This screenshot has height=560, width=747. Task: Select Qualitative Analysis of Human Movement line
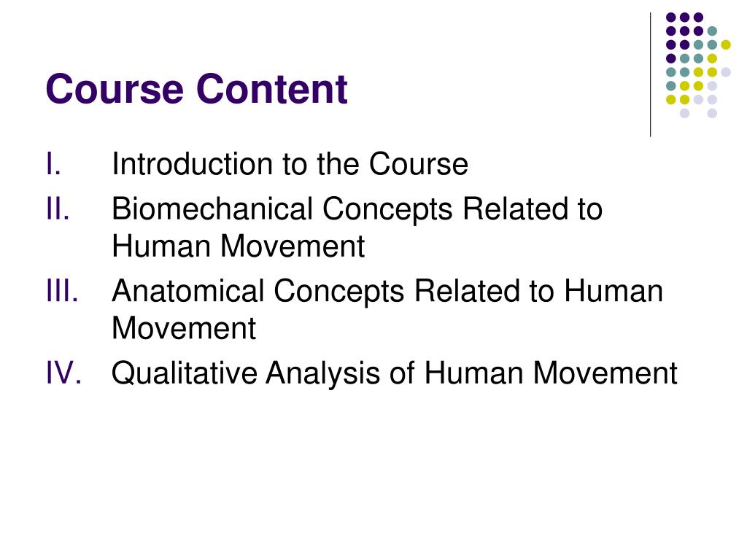point(395,373)
